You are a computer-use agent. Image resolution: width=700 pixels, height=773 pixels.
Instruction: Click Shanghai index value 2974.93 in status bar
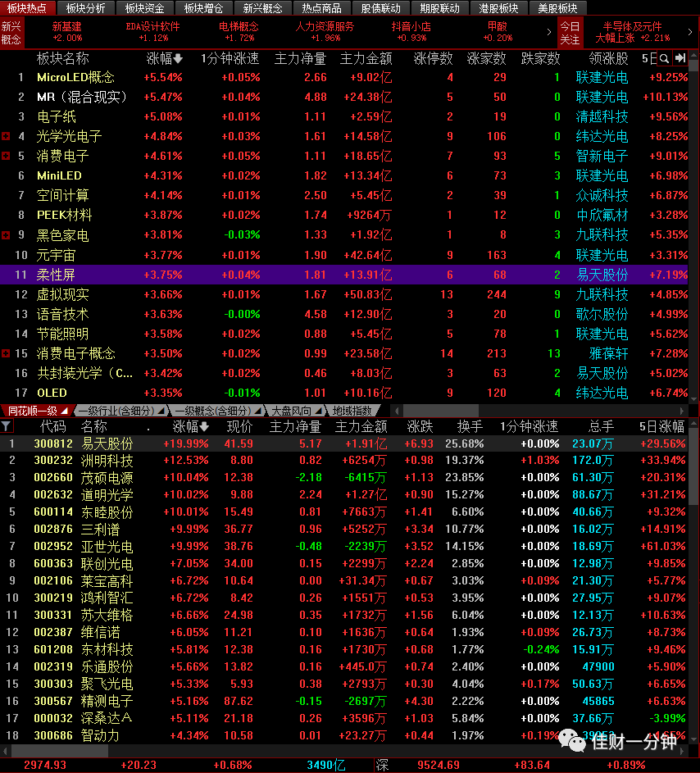point(45,765)
